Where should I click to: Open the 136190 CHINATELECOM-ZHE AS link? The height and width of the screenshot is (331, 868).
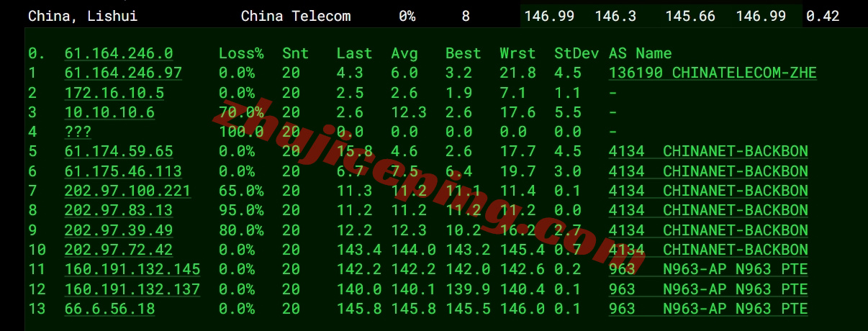point(713,73)
